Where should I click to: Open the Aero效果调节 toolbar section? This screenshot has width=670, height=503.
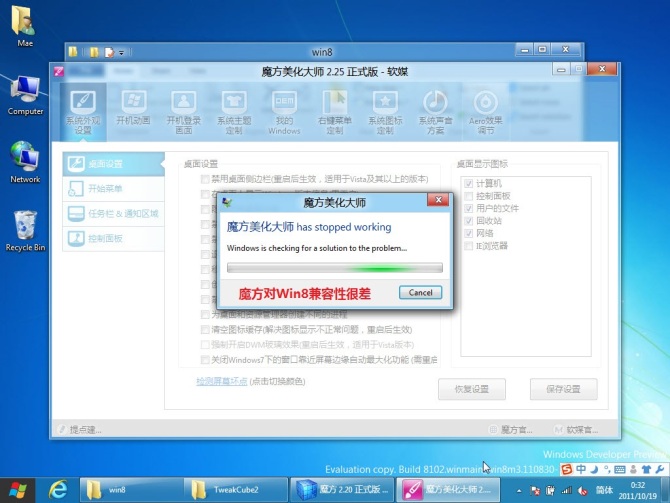click(x=486, y=112)
